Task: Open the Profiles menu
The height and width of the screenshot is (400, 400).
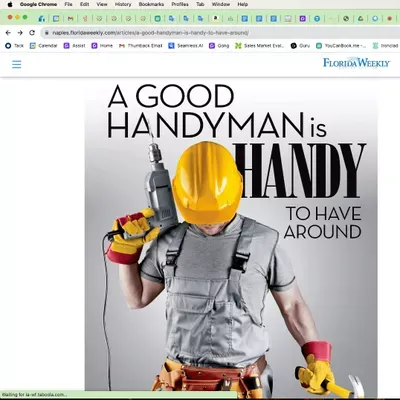Action: pyautogui.click(x=180, y=4)
